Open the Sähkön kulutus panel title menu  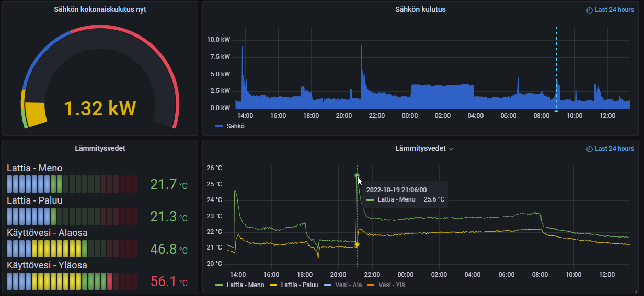[420, 9]
